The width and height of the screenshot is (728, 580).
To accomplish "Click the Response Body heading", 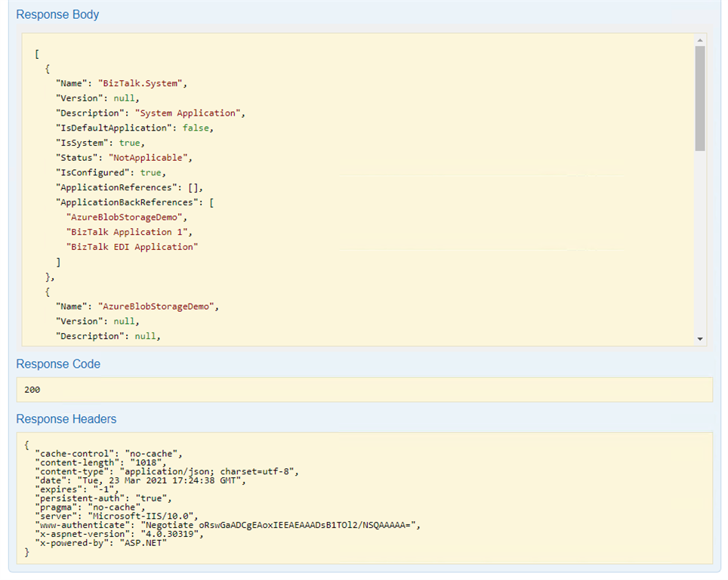I will click(x=57, y=14).
